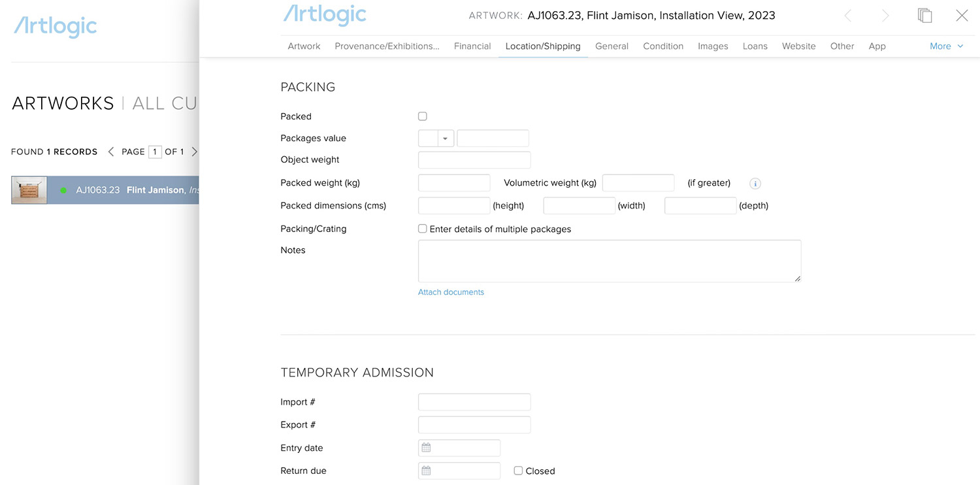Open the Condition tab

tap(663, 46)
